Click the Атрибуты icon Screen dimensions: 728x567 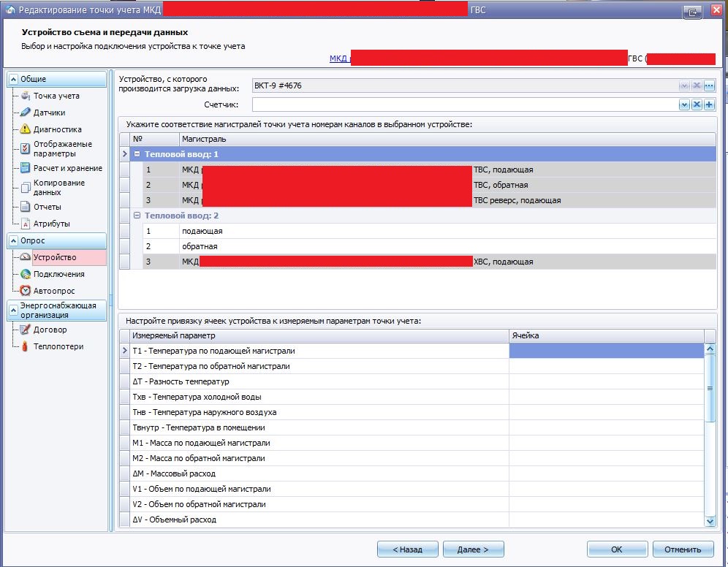(x=26, y=224)
